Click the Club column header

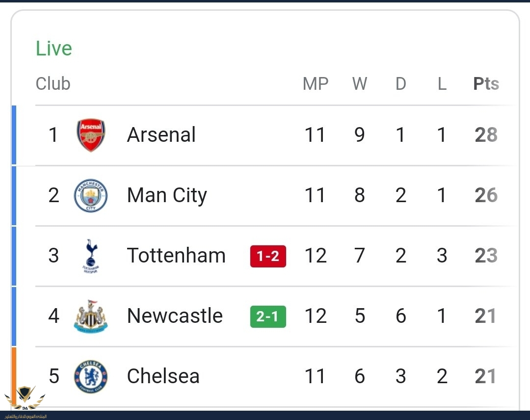coord(53,84)
